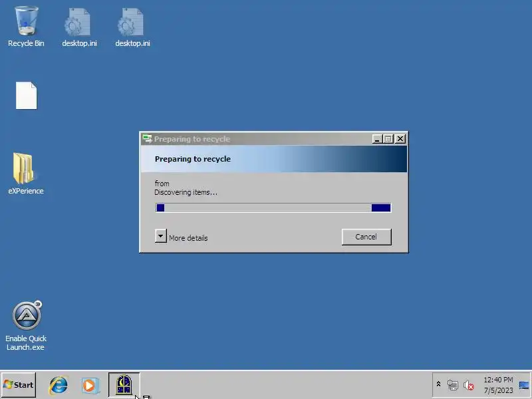Select the first desktop.ini file icon
The height and width of the screenshot is (399, 532).
[79, 27]
